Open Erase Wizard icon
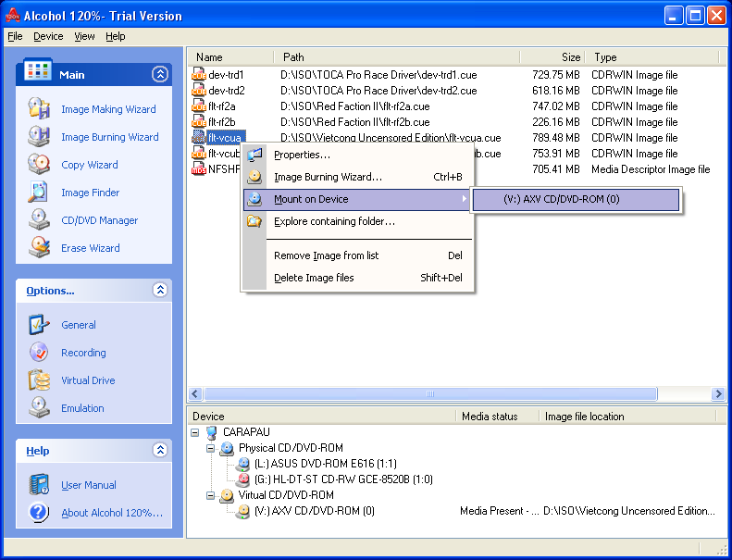The height and width of the screenshot is (560, 732). click(x=39, y=247)
